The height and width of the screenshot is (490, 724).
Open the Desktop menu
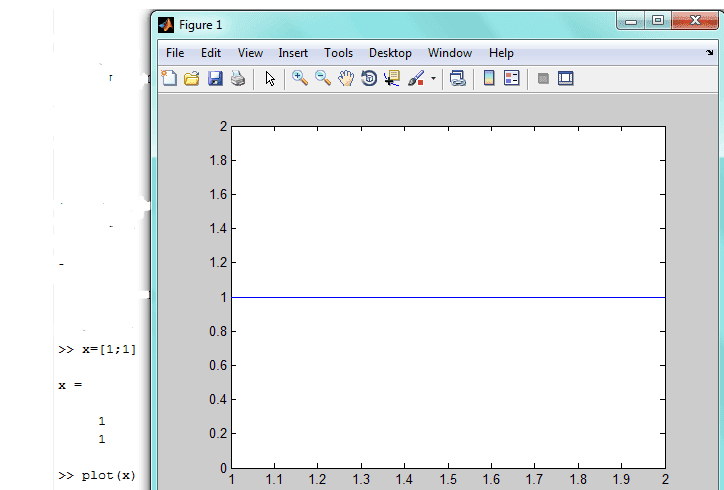tap(390, 53)
